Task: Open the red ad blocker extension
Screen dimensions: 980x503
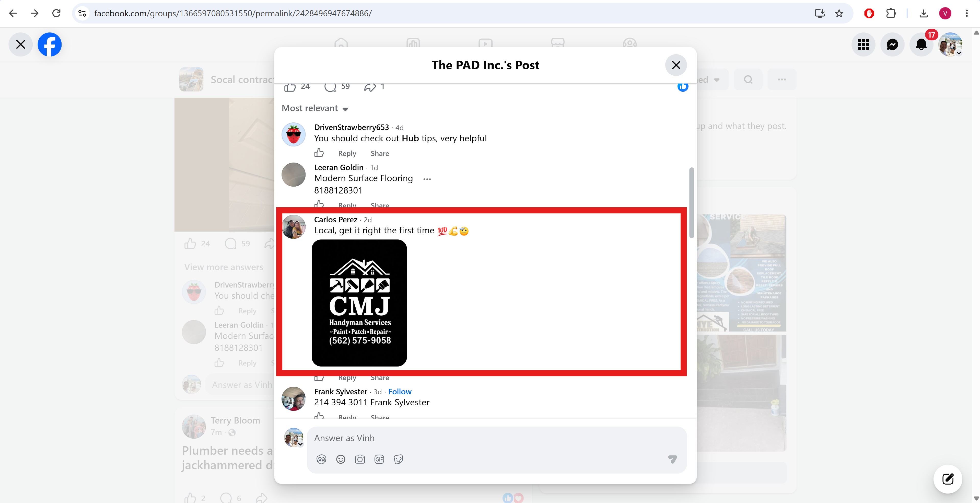Action: pos(869,13)
